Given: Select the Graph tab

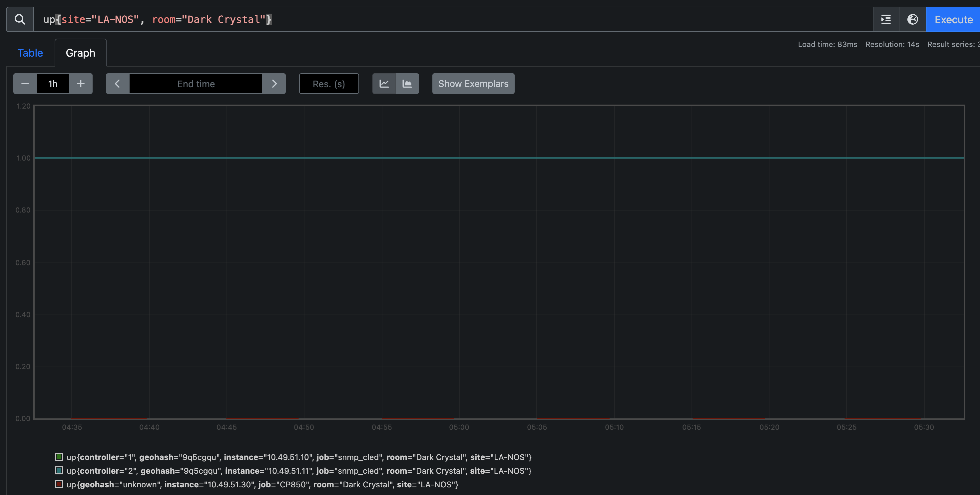Looking at the screenshot, I should point(80,53).
